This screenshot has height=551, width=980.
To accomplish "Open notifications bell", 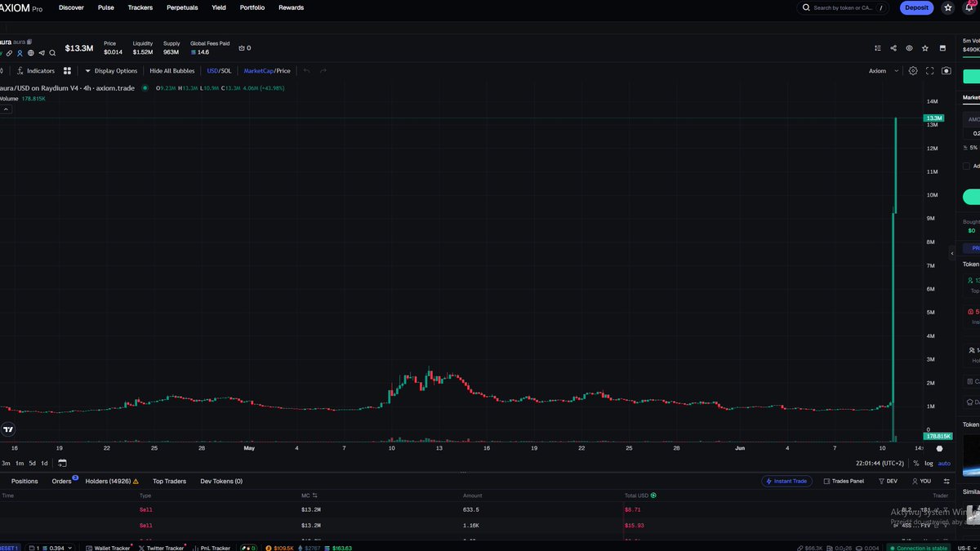I will (x=969, y=7).
